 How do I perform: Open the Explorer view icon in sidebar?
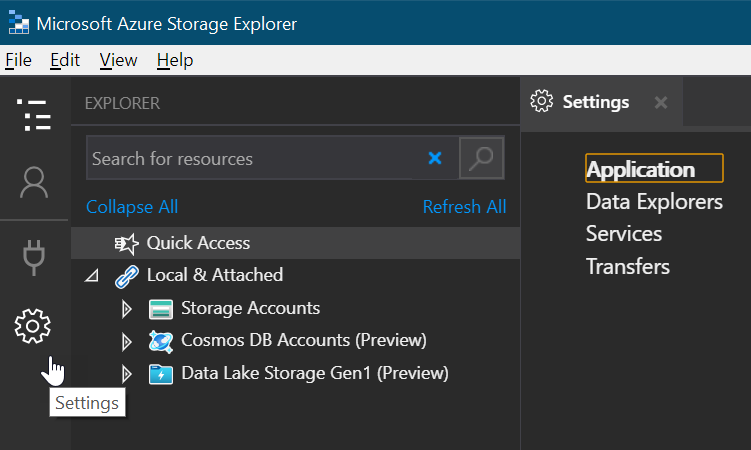pyautogui.click(x=34, y=116)
